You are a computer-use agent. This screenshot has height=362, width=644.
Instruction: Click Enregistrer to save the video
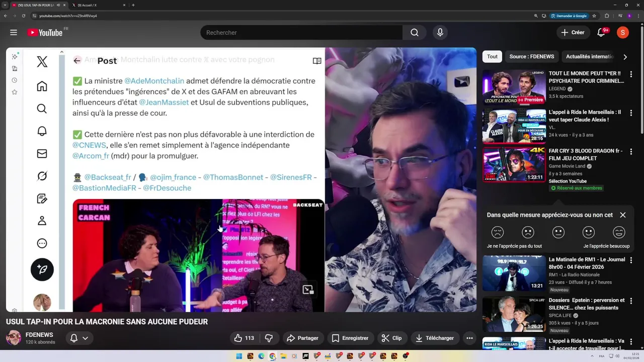(x=350, y=338)
